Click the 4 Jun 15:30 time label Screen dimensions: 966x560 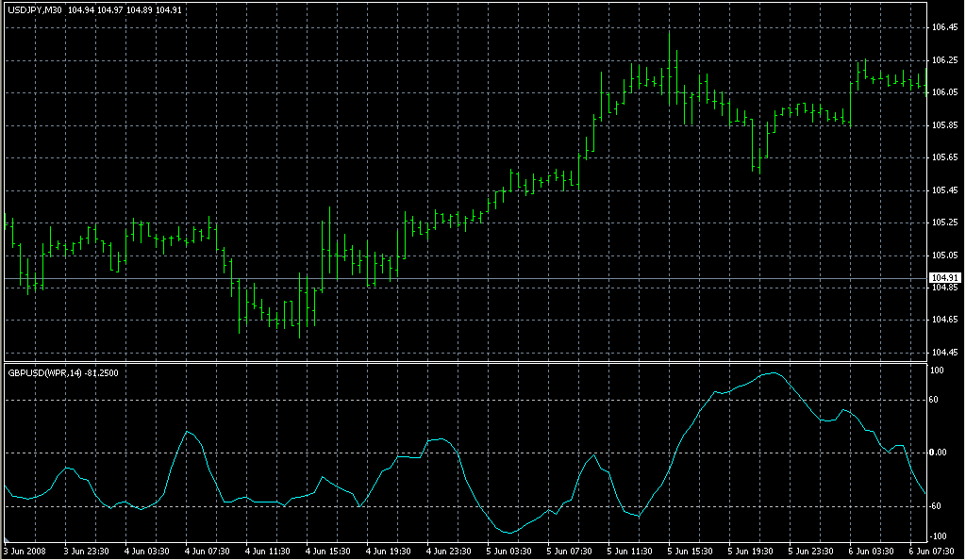tap(327, 552)
